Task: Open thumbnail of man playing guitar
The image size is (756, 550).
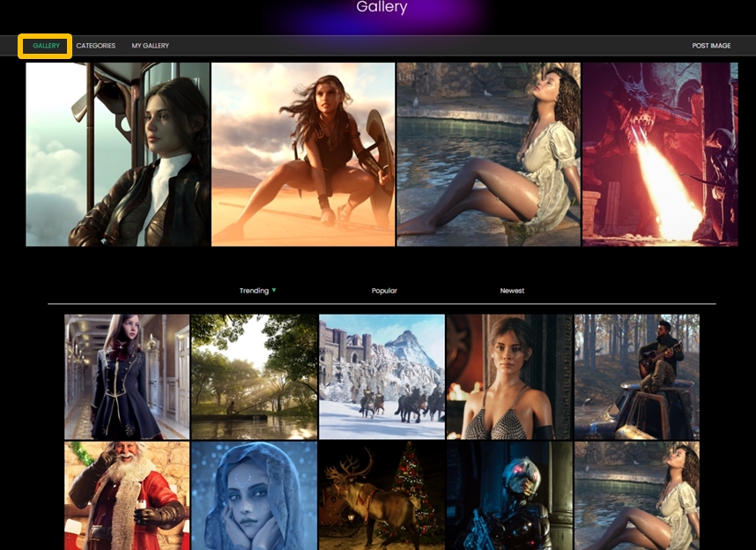Action: 636,376
